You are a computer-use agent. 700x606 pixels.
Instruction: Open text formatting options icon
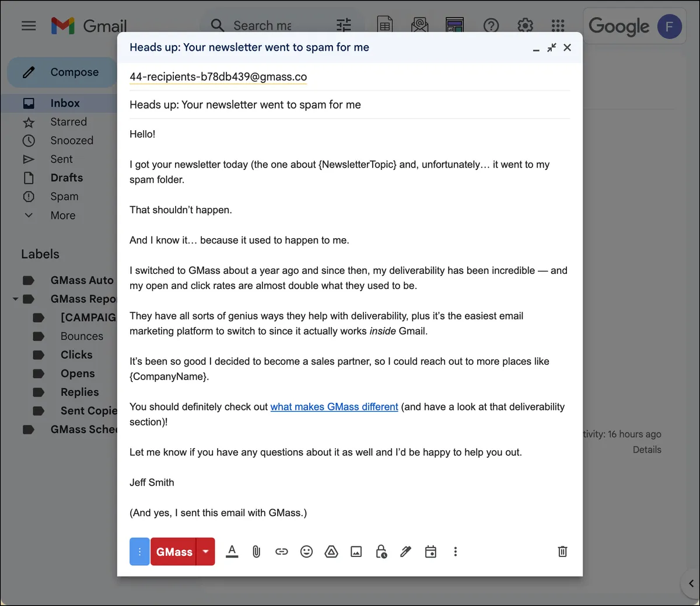(x=232, y=552)
